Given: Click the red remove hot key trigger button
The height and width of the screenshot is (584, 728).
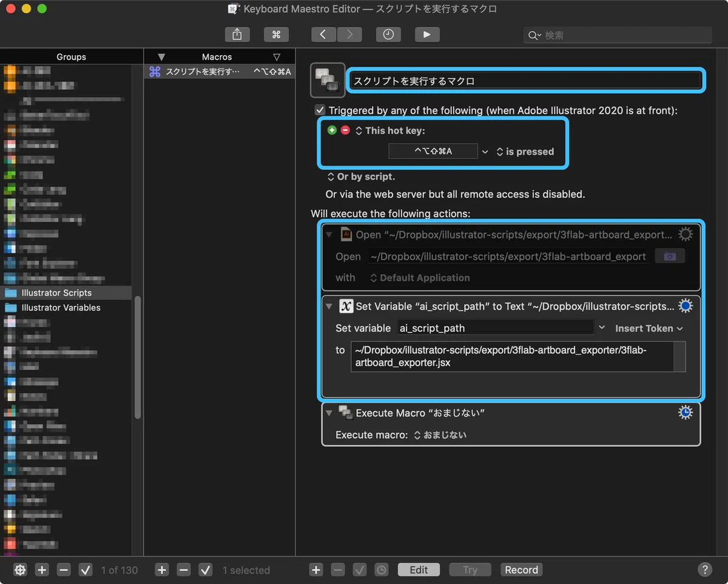Looking at the screenshot, I should tap(345, 130).
